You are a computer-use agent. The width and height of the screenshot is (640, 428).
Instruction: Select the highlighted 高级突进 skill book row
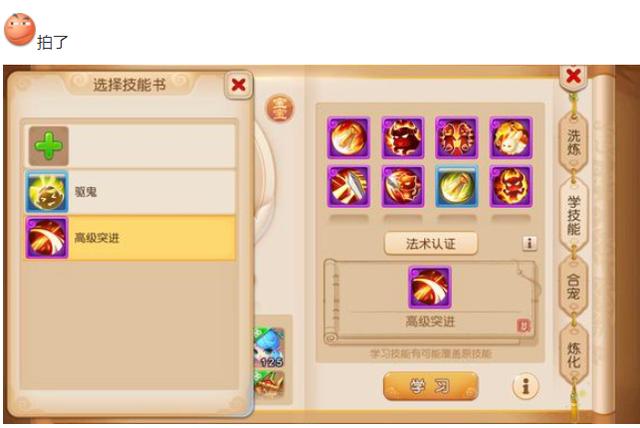(x=130, y=238)
